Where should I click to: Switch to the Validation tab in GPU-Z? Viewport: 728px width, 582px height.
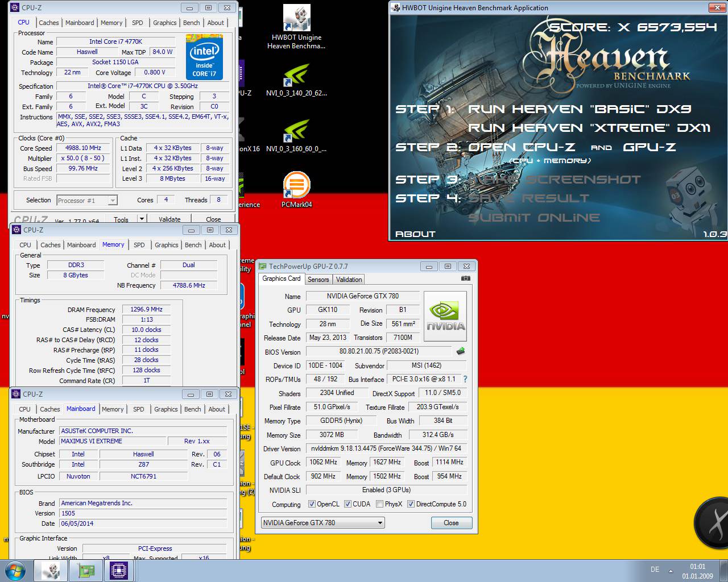(x=349, y=279)
